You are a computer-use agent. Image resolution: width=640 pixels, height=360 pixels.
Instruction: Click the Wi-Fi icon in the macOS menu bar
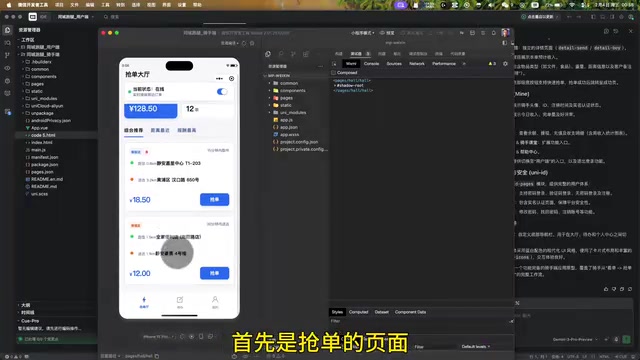pyautogui.click(x=572, y=5)
